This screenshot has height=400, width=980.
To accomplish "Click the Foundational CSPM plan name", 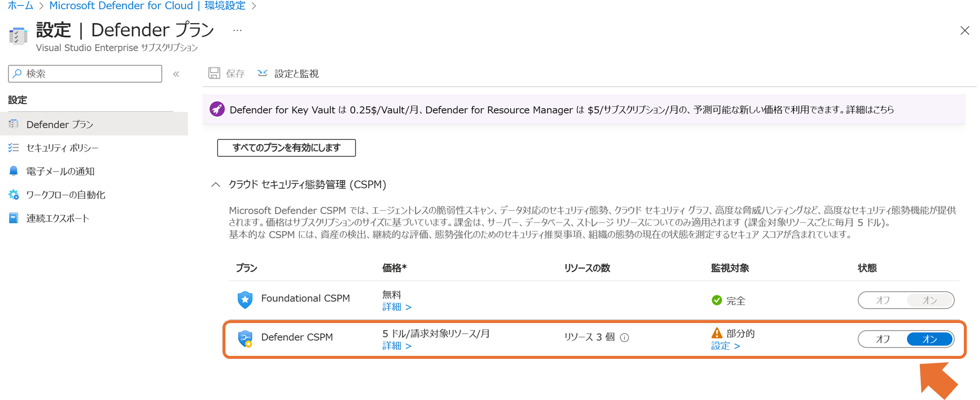I will pos(305,298).
